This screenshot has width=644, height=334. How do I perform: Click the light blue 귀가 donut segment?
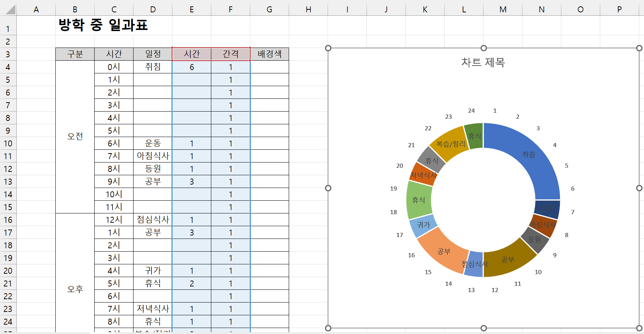[x=423, y=225]
